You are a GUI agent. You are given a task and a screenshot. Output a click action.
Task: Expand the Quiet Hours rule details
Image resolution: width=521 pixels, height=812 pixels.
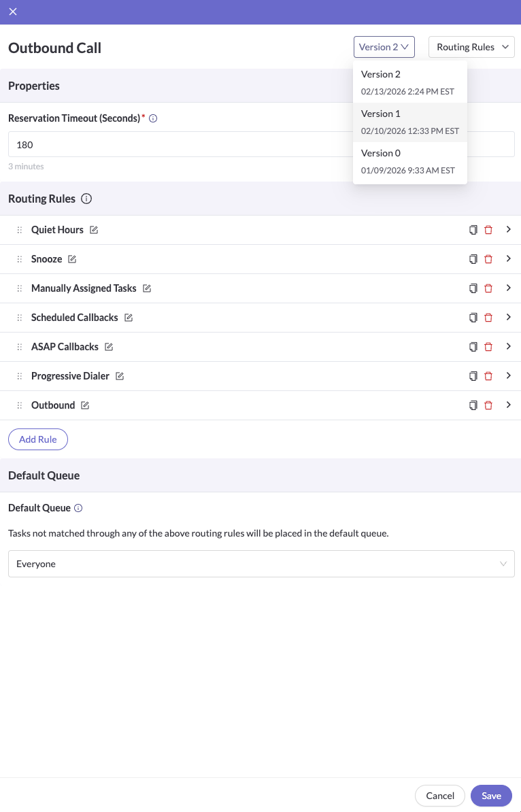tap(509, 230)
